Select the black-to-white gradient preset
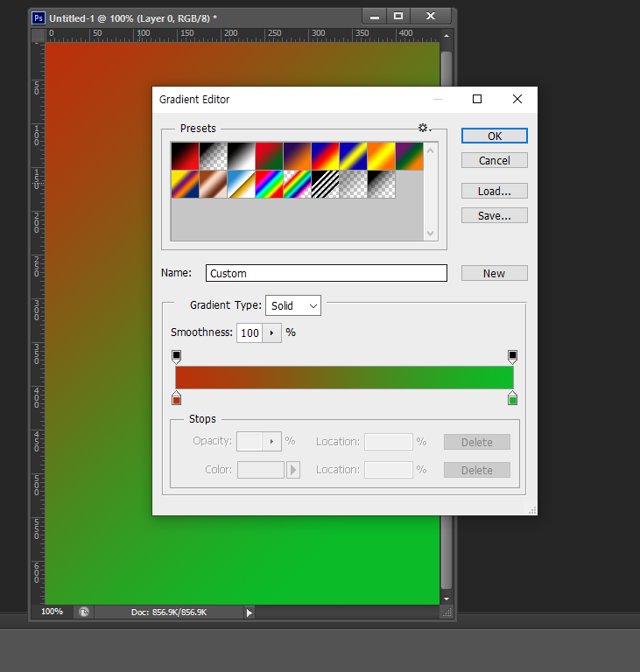The width and height of the screenshot is (640, 672). (x=241, y=157)
